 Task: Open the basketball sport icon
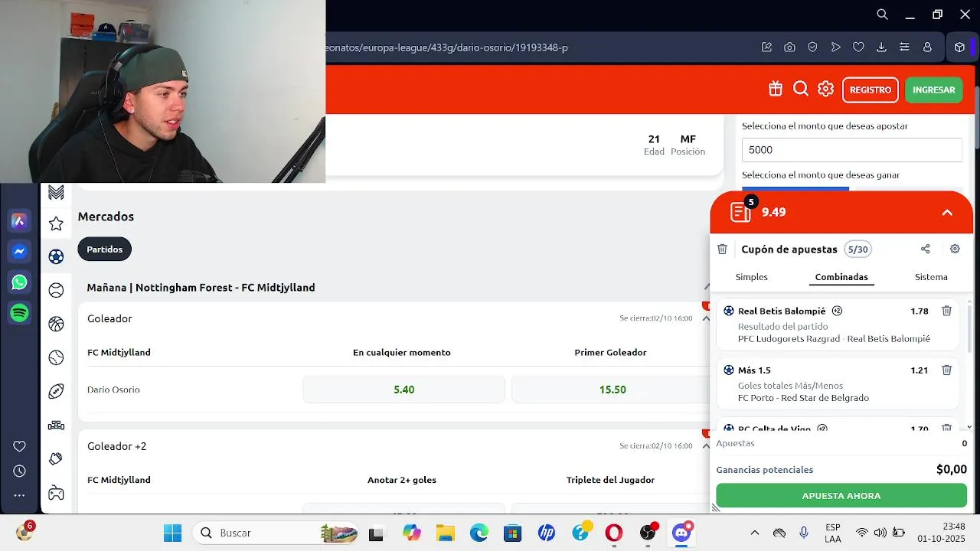(56, 324)
